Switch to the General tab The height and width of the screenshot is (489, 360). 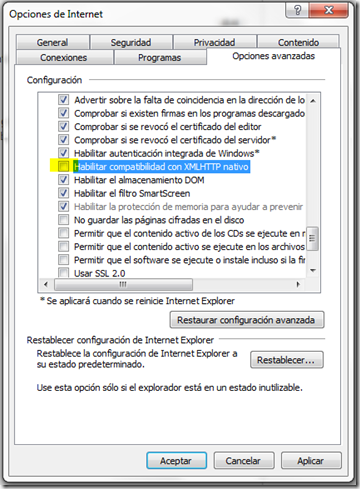[52, 42]
